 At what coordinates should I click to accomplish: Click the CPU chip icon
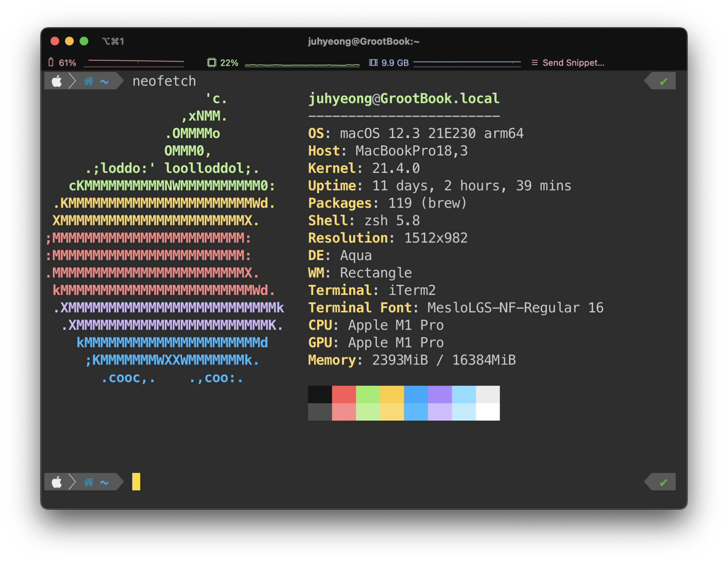(211, 63)
